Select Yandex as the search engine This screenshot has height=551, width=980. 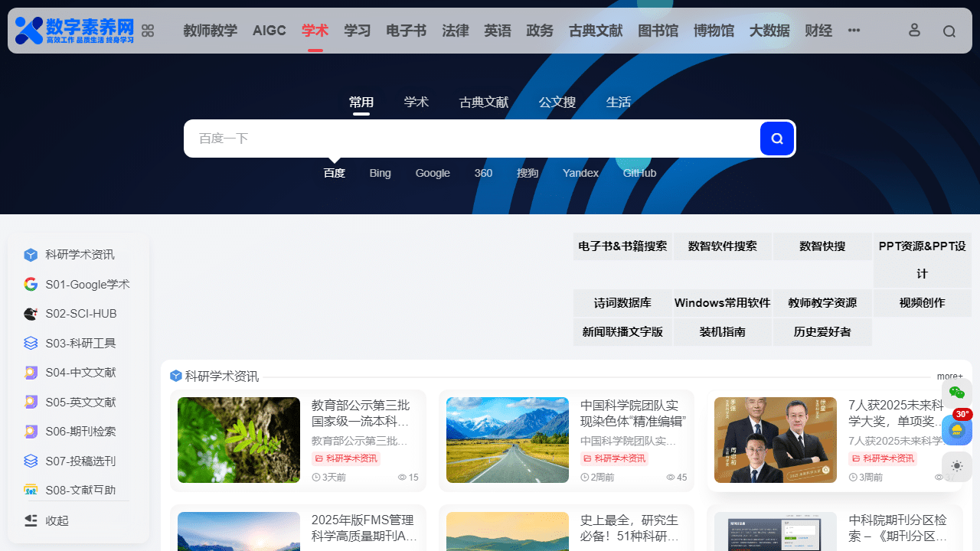click(580, 173)
